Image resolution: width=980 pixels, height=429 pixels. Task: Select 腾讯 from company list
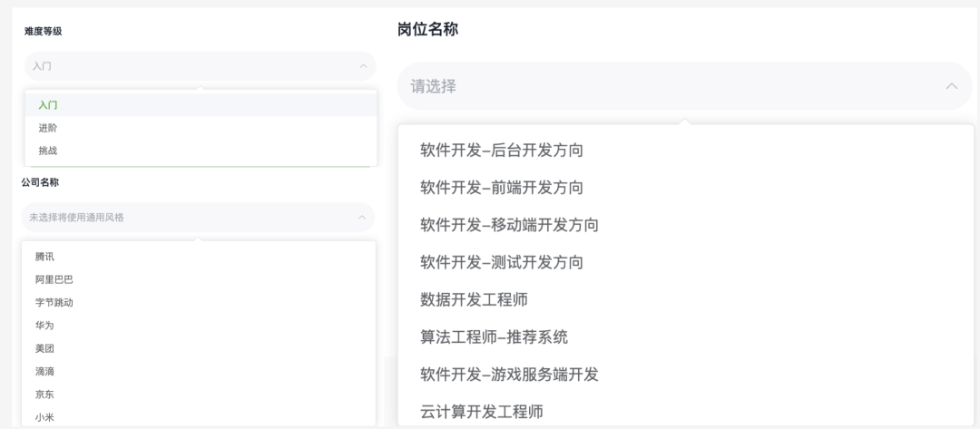pos(45,257)
